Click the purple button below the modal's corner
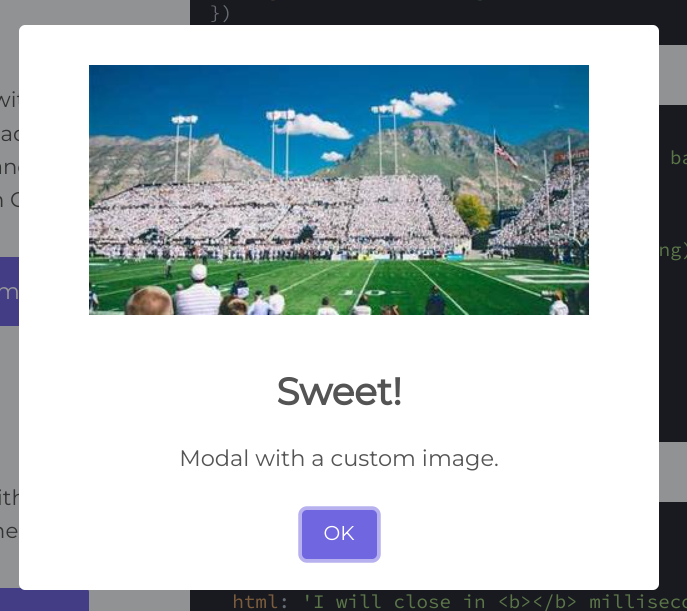This screenshot has height=611, width=687. point(44,600)
